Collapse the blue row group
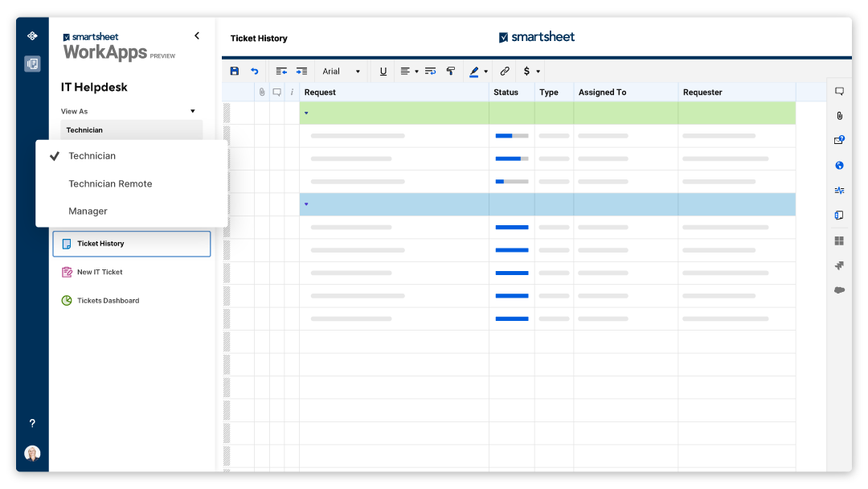The width and height of the screenshot is (868, 489). pyautogui.click(x=306, y=204)
